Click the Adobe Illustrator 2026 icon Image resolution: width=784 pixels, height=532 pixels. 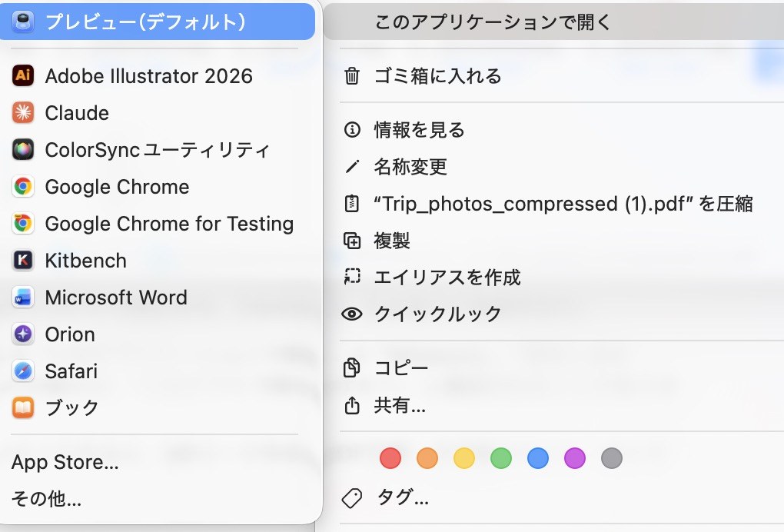[x=23, y=75]
